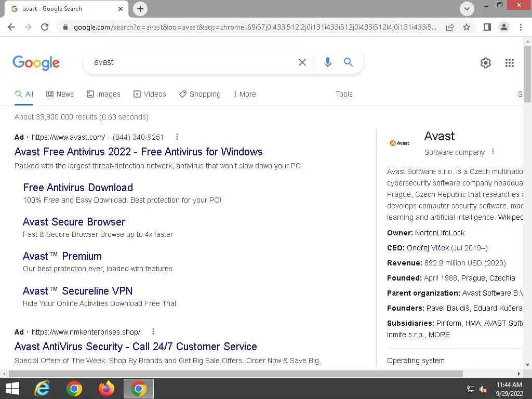
Task: Launch Internet Explorer from taskbar
Action: click(x=42, y=389)
